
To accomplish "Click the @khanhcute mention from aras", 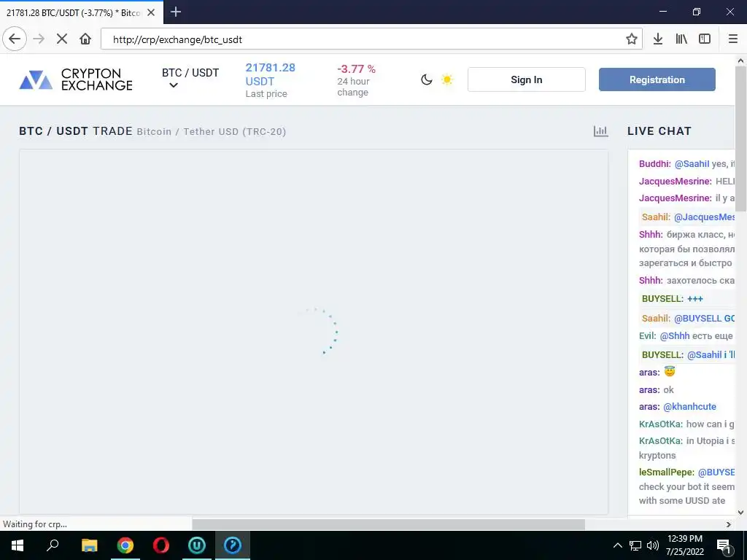I will 690,407.
